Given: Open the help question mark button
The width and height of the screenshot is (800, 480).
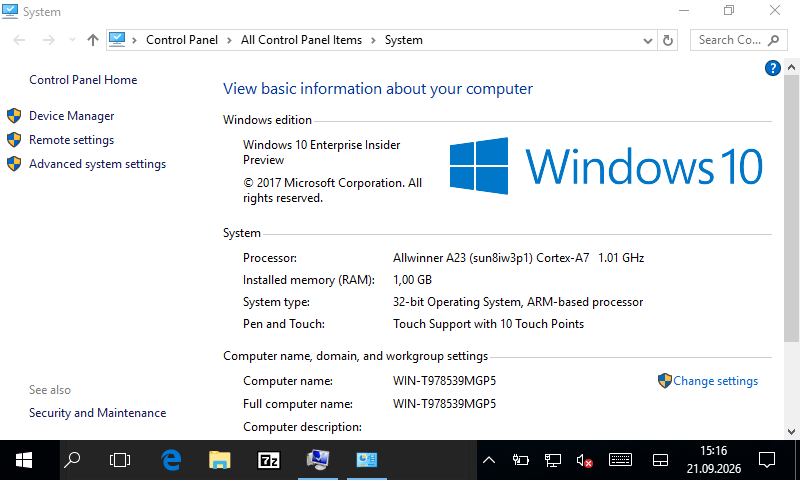Looking at the screenshot, I should click(772, 68).
